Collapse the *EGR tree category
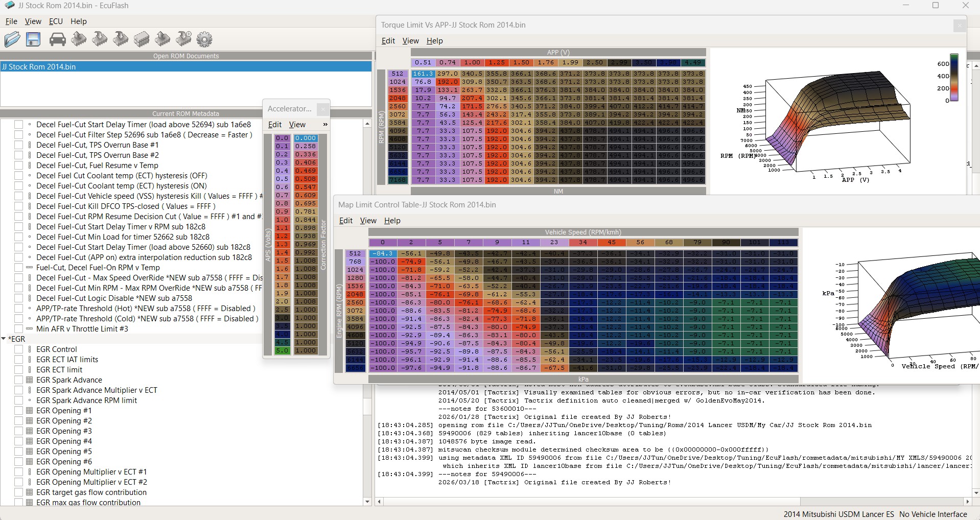 pyautogui.click(x=4, y=339)
